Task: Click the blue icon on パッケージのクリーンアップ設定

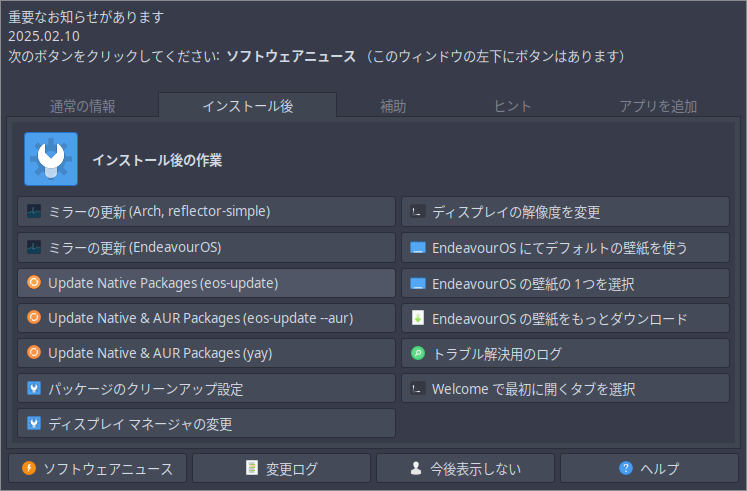Action: pos(34,389)
